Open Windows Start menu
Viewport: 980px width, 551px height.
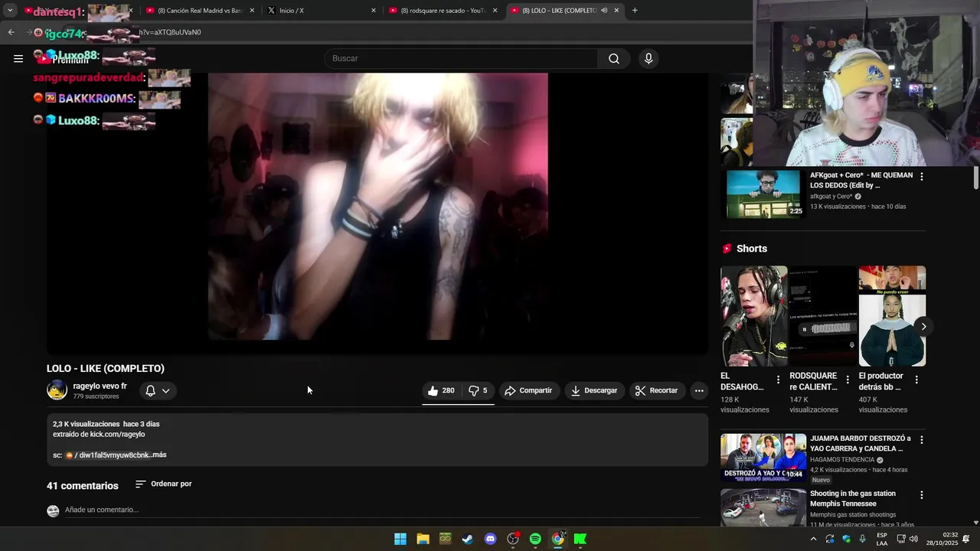(x=400, y=539)
